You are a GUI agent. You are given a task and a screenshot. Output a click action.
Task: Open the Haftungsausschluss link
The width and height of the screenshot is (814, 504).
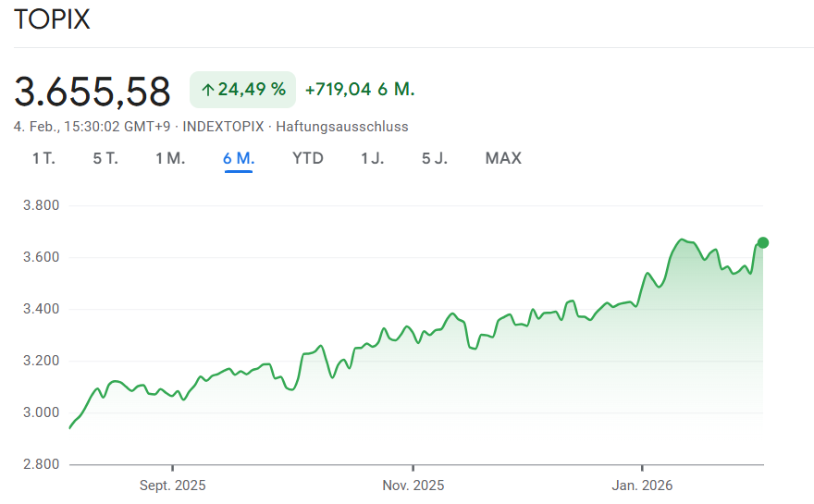341,127
